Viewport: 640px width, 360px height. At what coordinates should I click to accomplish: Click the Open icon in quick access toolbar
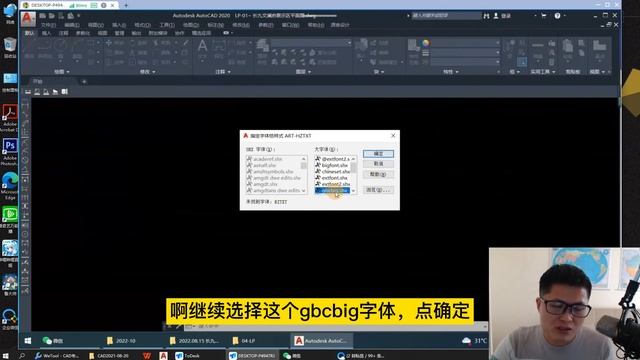click(51, 16)
